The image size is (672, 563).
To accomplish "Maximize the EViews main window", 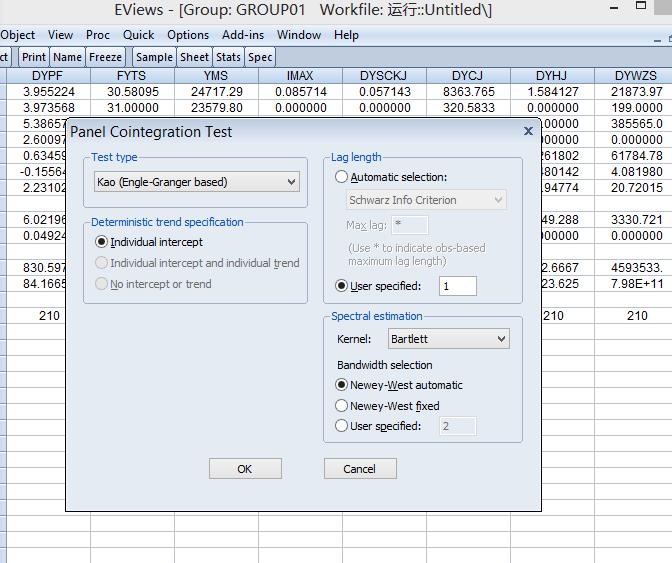I will point(641,6).
